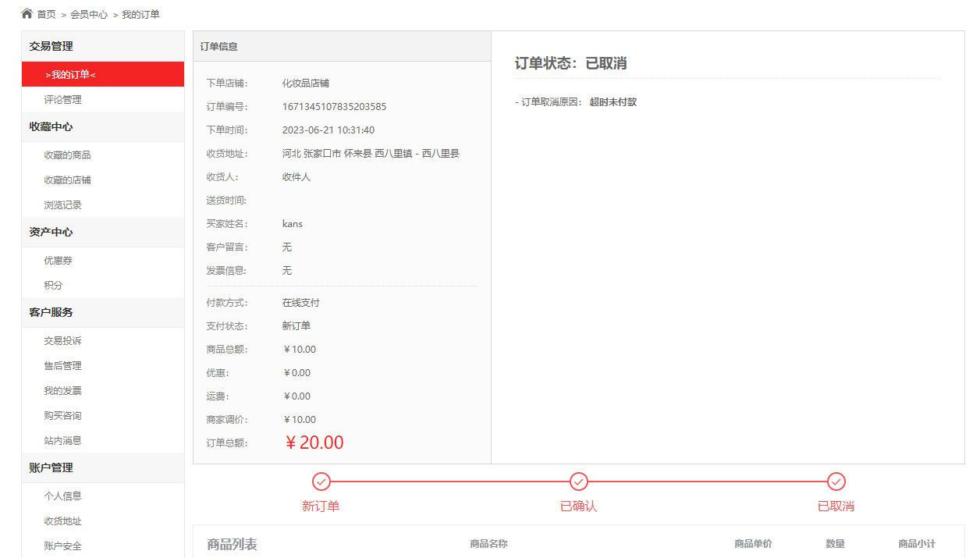The image size is (980, 558).
Task: Click the 已确认 step checkmark icon
Action: [579, 482]
